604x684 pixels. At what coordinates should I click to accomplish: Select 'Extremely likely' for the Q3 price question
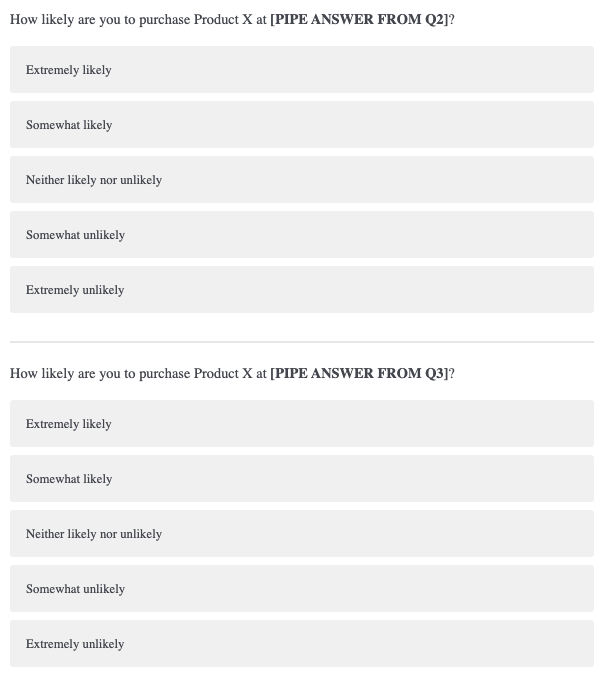301,424
